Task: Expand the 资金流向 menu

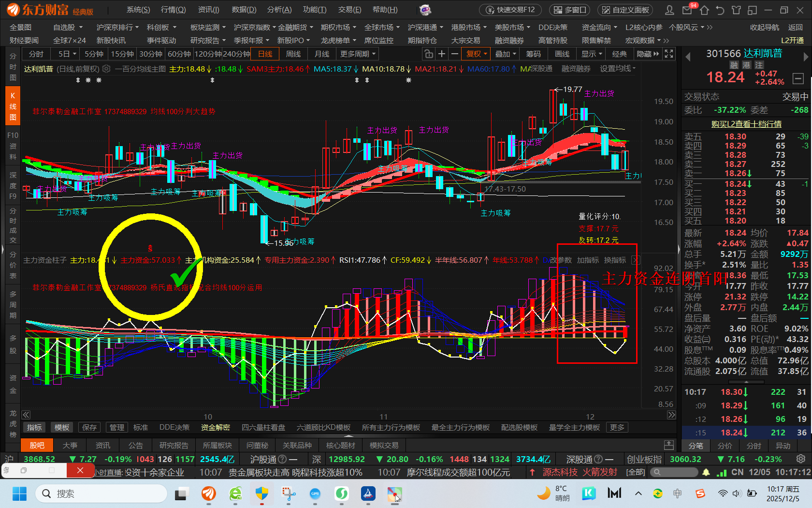Action: point(599,28)
